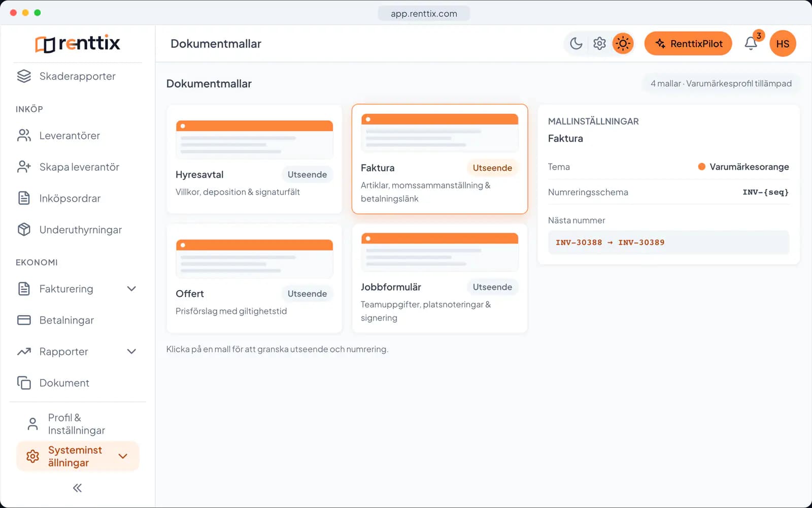
Task: Expand the Fakturering submenu chevron
Action: [x=131, y=289]
